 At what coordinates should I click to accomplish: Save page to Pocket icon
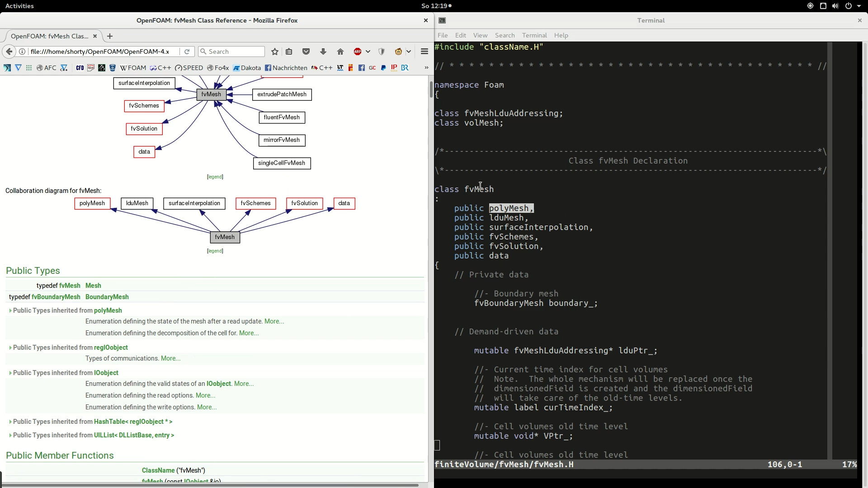click(x=306, y=52)
